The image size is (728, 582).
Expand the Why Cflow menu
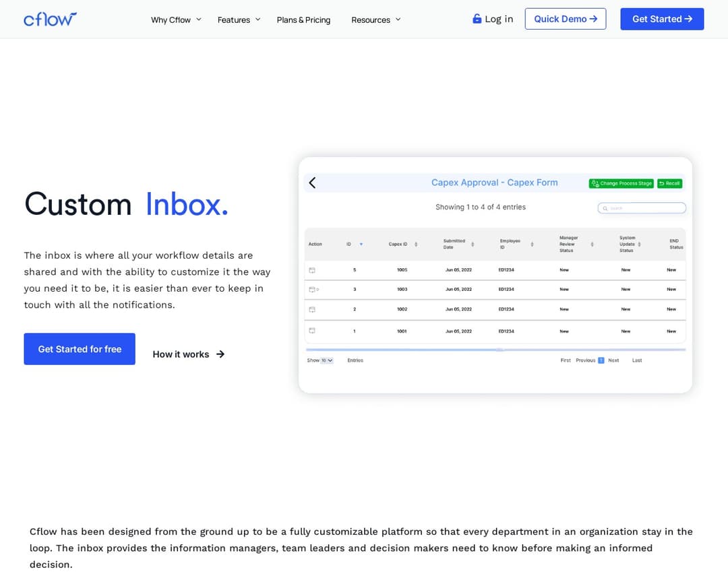176,20
